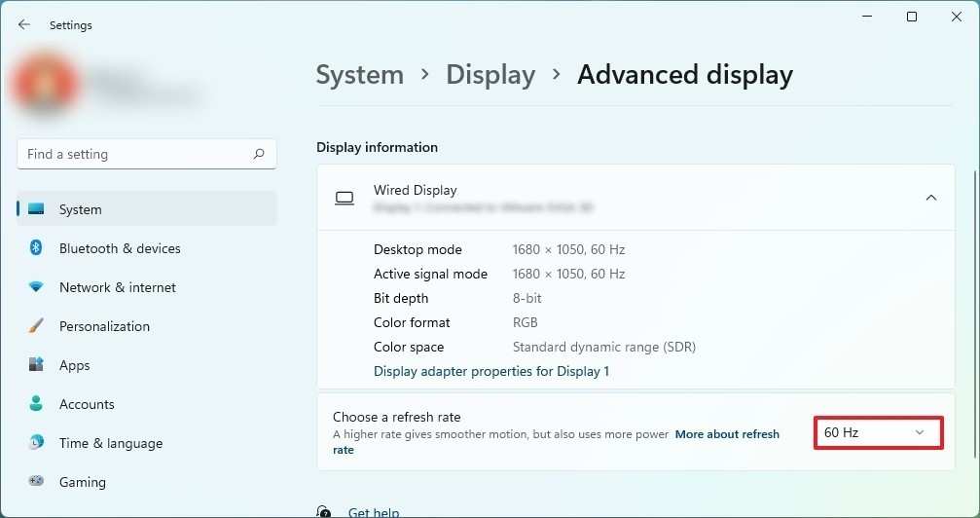Open the Apps settings page
The height and width of the screenshot is (518, 980).
click(x=146, y=365)
